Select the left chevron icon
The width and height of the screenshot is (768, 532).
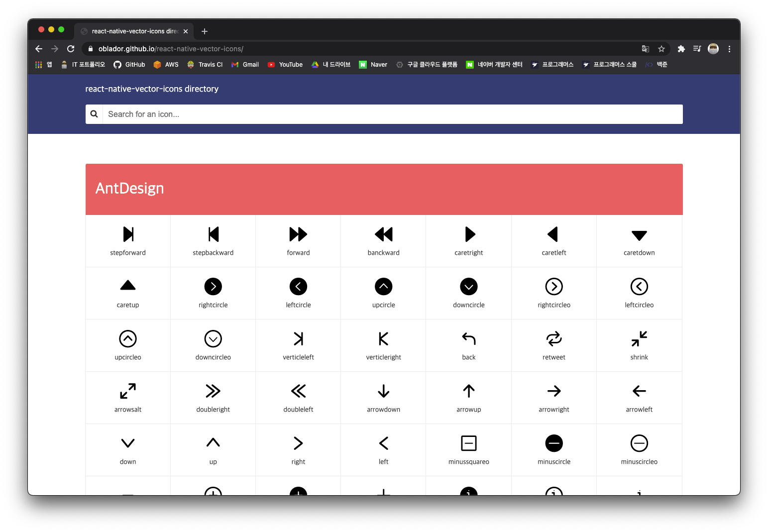click(383, 443)
